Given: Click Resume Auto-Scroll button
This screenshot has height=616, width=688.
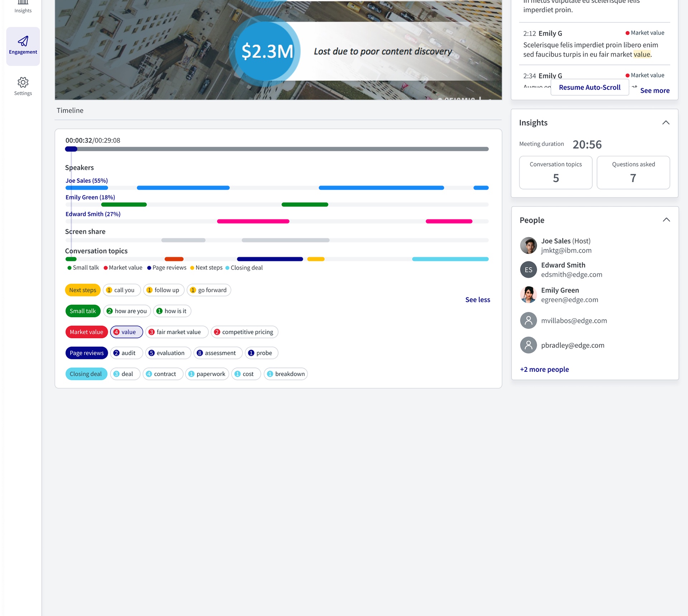Looking at the screenshot, I should point(589,87).
